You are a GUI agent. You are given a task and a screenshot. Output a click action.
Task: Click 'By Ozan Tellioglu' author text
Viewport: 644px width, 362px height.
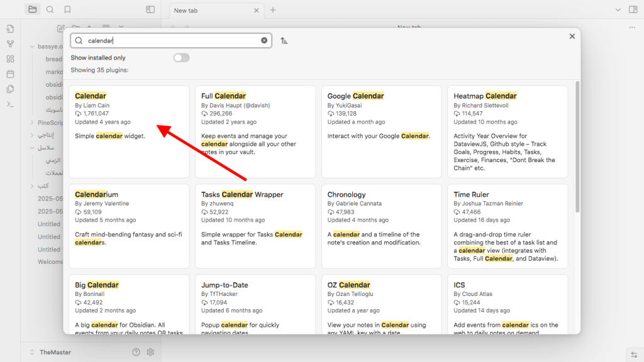tap(350, 294)
